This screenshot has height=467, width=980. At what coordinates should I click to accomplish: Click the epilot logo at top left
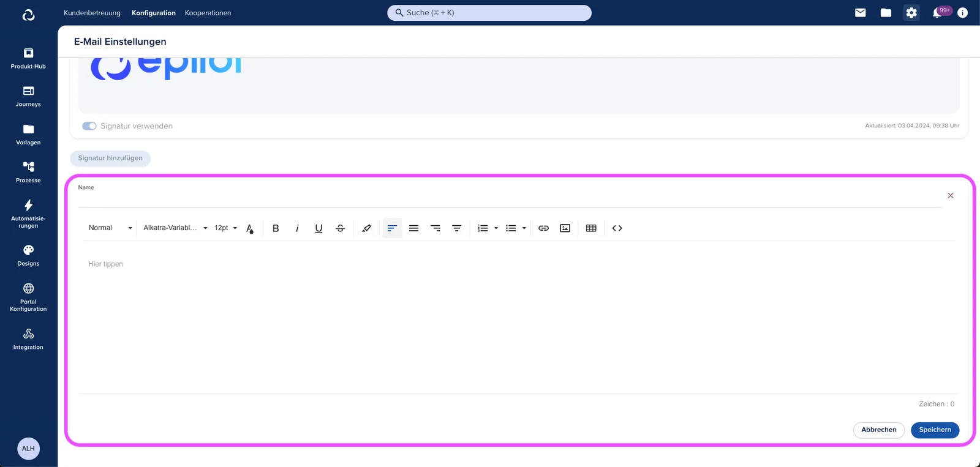click(x=29, y=15)
